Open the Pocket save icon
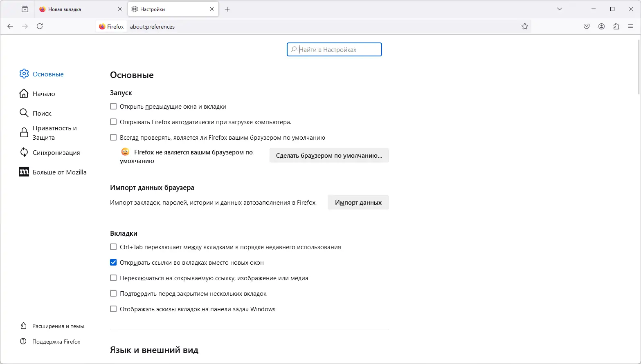Screen dimensions: 641x364 click(587, 26)
